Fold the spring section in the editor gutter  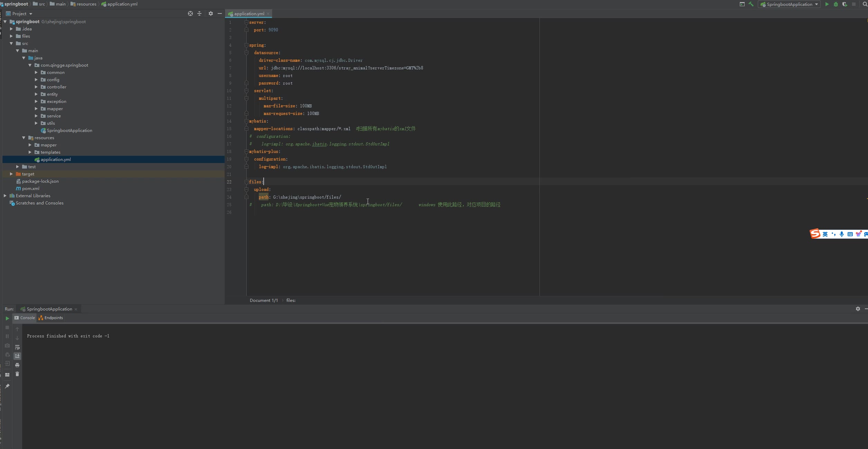tap(246, 45)
